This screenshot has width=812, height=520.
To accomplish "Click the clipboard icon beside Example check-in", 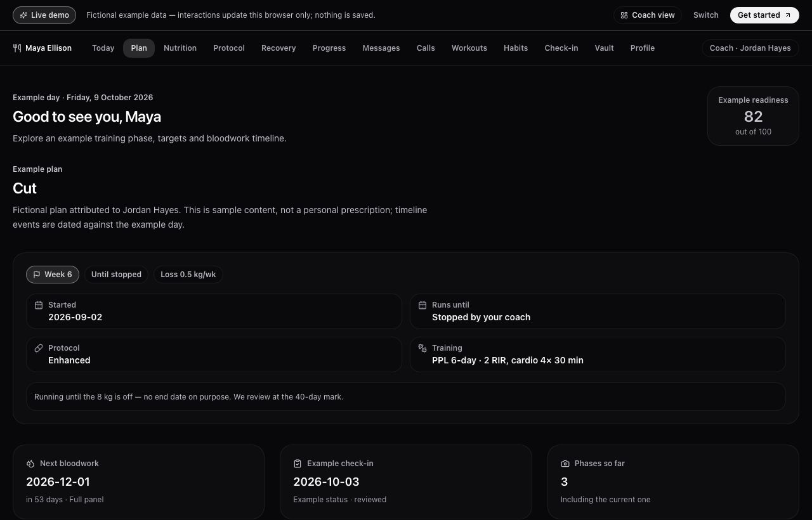I will 298,464.
